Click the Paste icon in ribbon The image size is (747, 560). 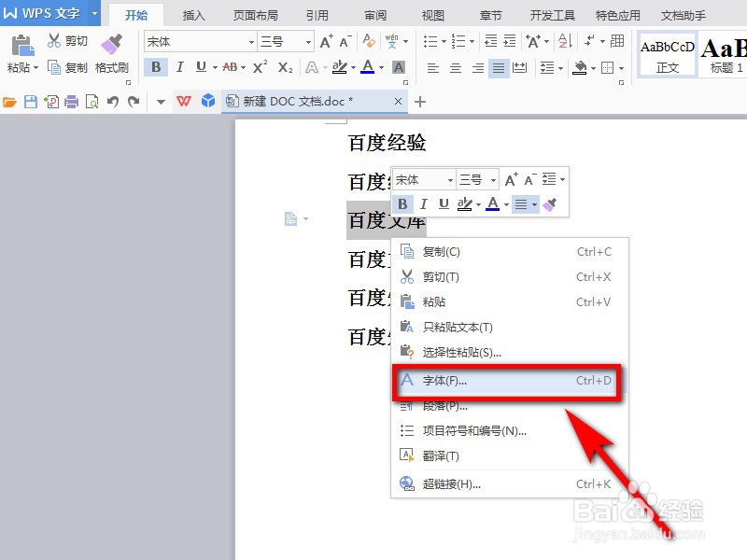point(21,46)
